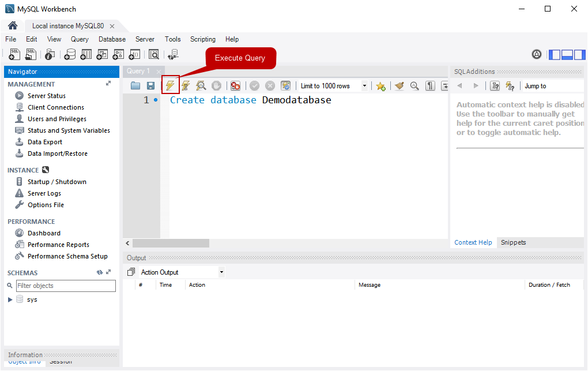Viewport: 588px width, 371px height.
Task: Click the Jump to button in SQL Additions
Action: (x=535, y=85)
